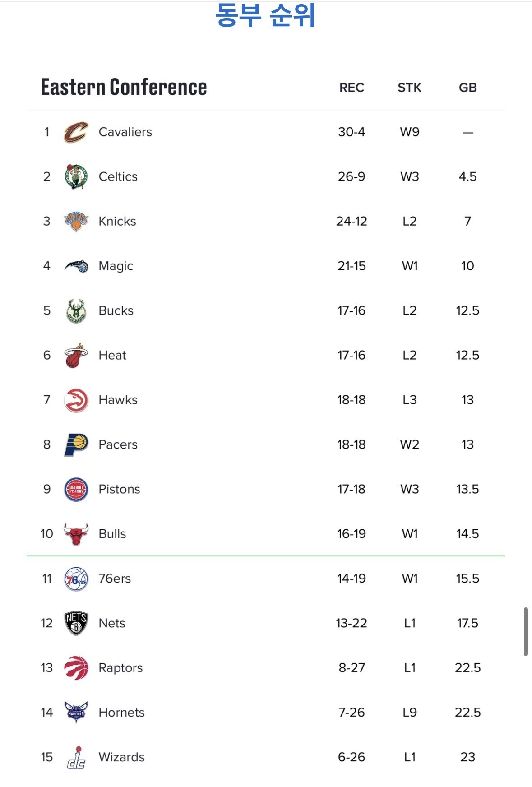Click the Magic team logo
Viewport: 532px width, 787px height.
[x=76, y=266]
